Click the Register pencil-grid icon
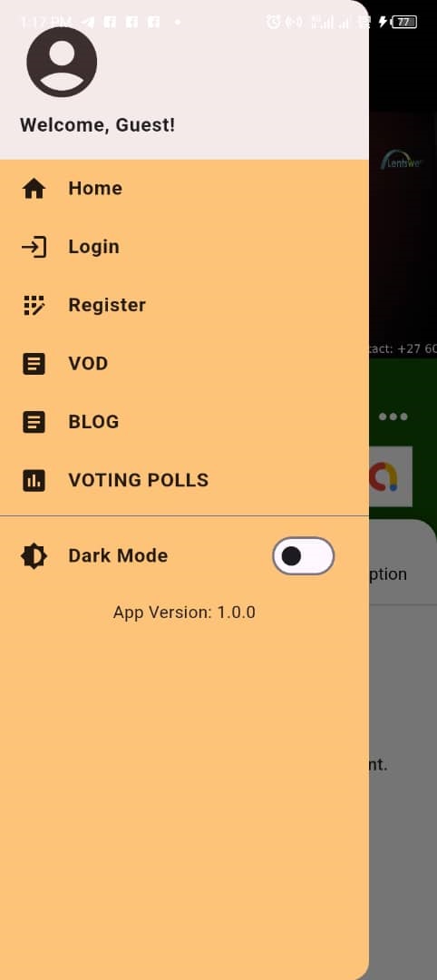 click(34, 305)
